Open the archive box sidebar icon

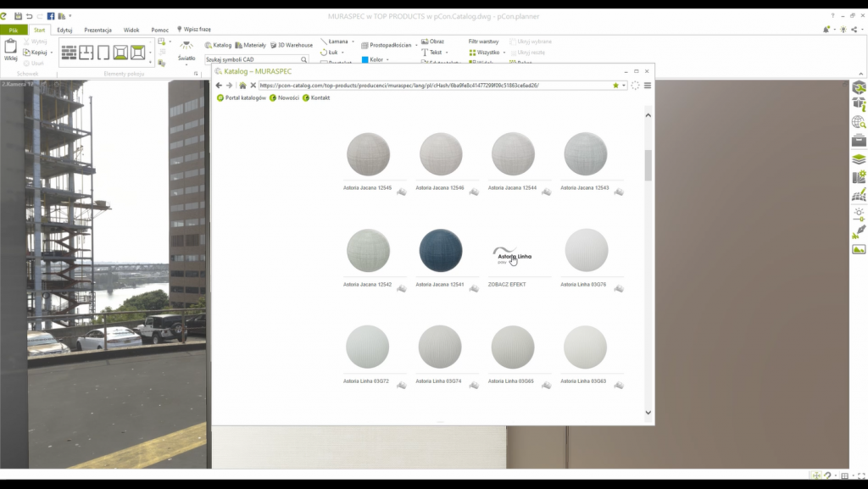coord(859,141)
